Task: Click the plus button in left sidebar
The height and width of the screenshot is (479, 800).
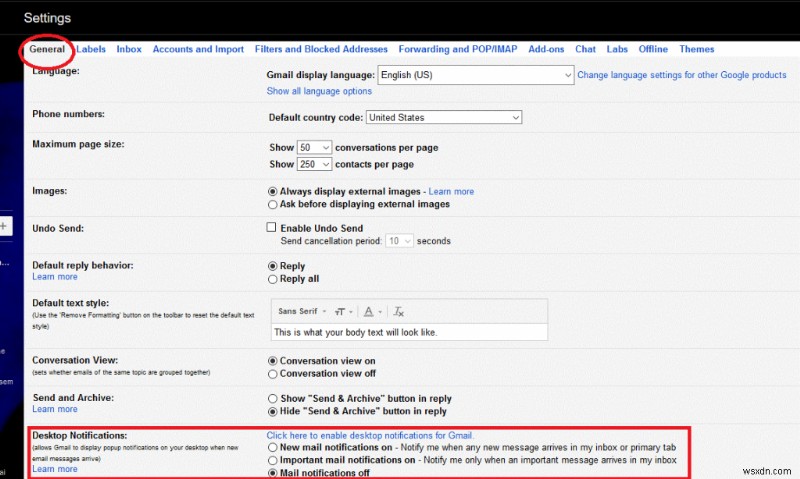Action: pyautogui.click(x=4, y=226)
